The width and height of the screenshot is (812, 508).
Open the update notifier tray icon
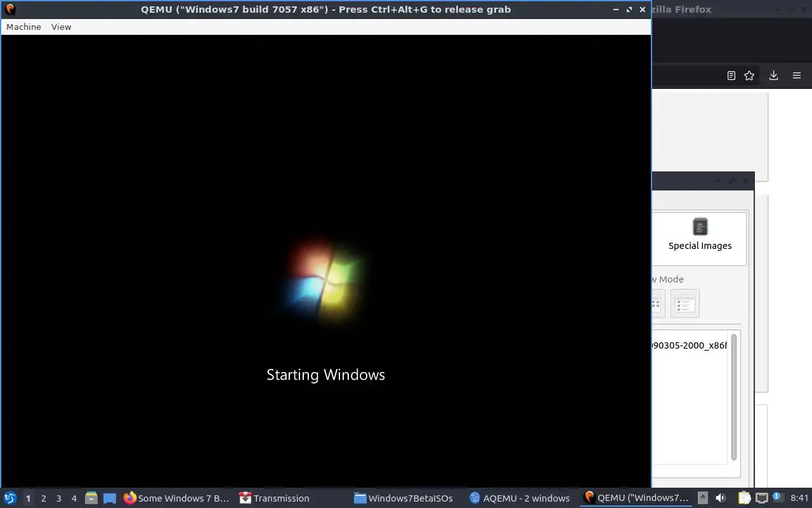tap(777, 498)
